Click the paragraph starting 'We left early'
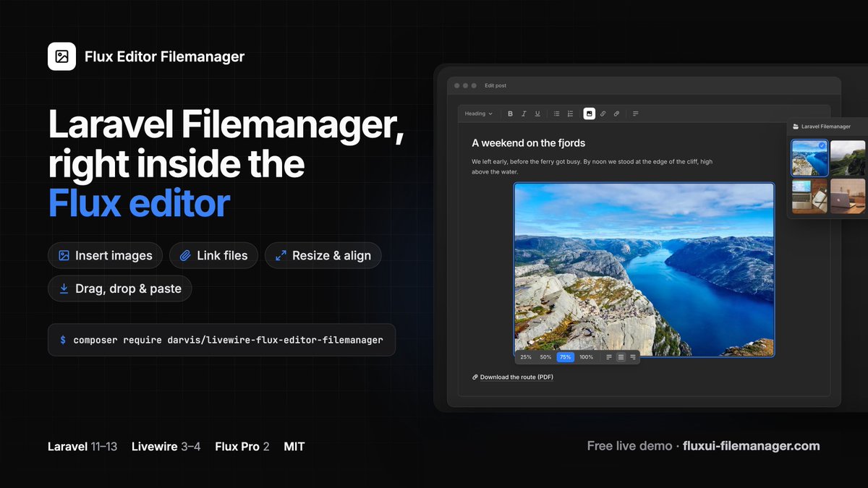Image resolution: width=868 pixels, height=488 pixels. (592, 166)
